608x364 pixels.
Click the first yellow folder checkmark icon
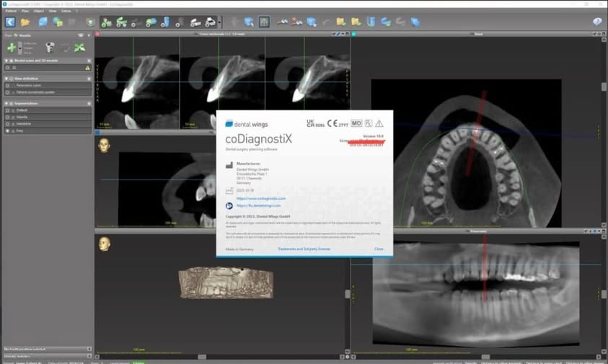tap(341, 22)
